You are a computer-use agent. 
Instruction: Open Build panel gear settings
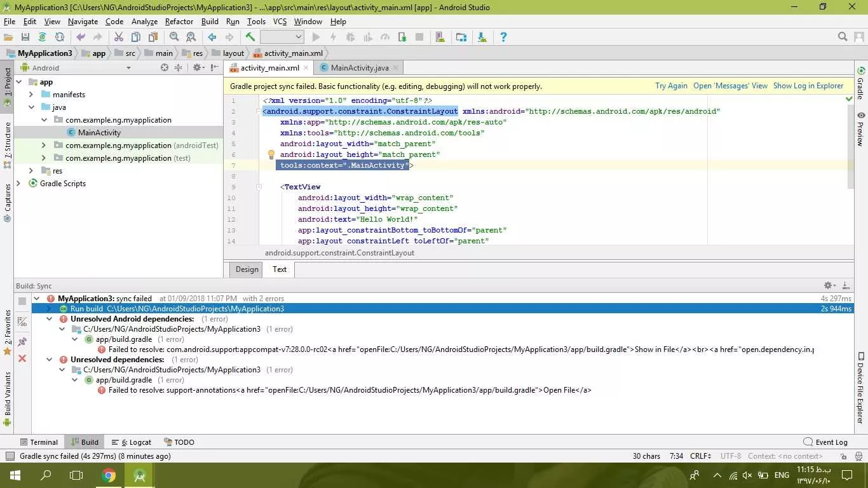coord(829,286)
